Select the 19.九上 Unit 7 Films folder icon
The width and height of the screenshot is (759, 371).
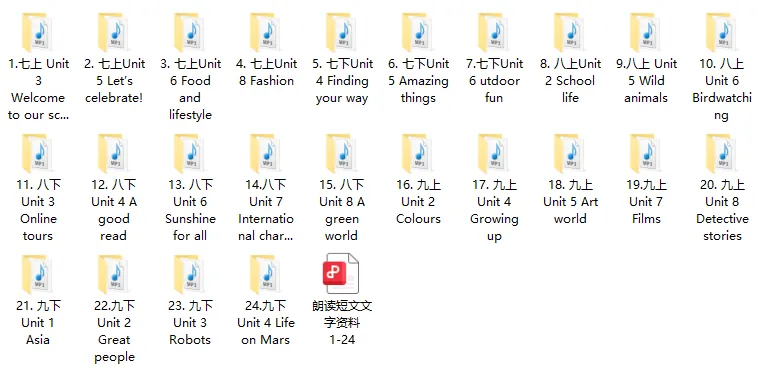pos(646,154)
